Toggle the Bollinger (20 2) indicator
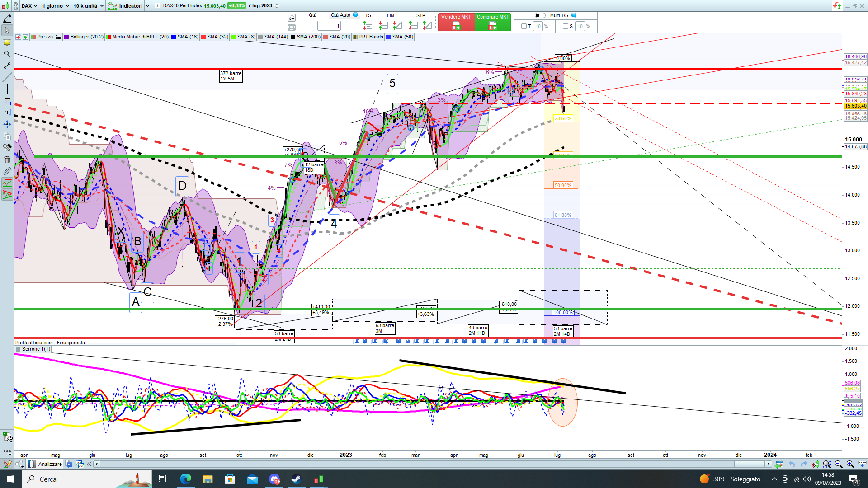Image resolution: width=868 pixels, height=488 pixels. [x=84, y=37]
